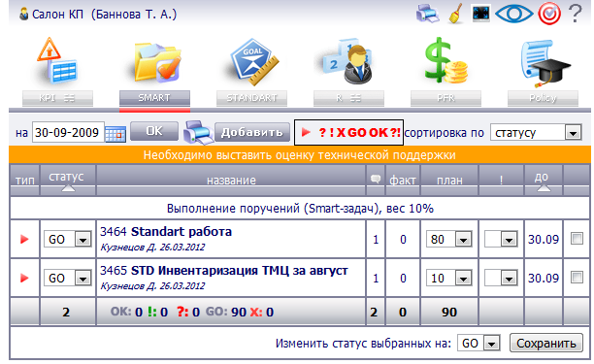Switch to the KPI tab

coord(57,98)
